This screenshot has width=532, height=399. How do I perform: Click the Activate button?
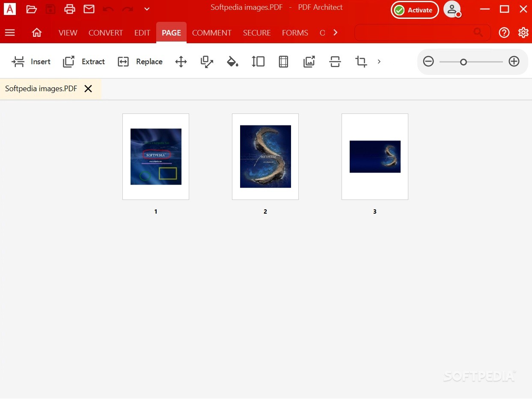pyautogui.click(x=415, y=10)
